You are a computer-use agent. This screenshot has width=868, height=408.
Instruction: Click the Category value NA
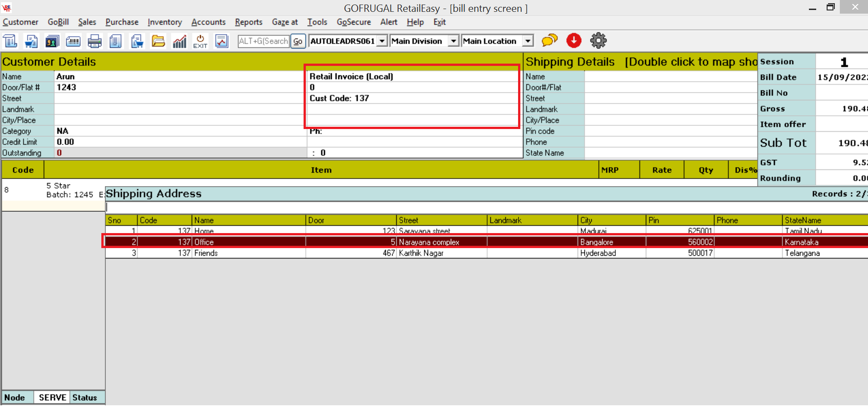pos(180,131)
